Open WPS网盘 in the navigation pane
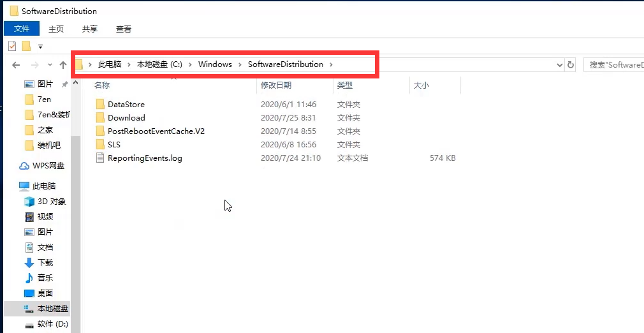 pyautogui.click(x=48, y=166)
